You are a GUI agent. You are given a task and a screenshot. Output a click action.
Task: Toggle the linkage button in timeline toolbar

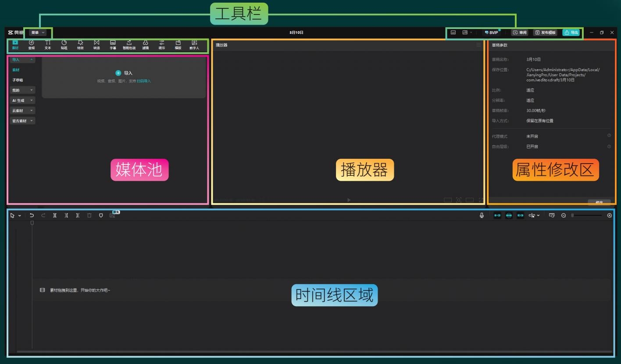click(520, 215)
